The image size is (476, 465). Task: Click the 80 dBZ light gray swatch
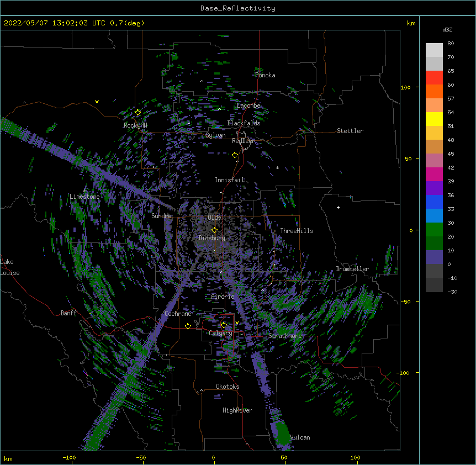point(434,50)
